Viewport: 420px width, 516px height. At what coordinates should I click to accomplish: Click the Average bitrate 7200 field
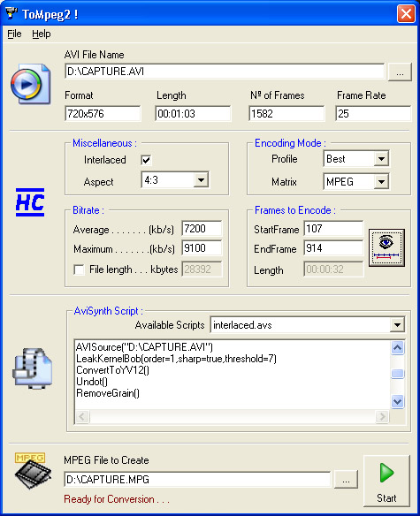tap(202, 228)
